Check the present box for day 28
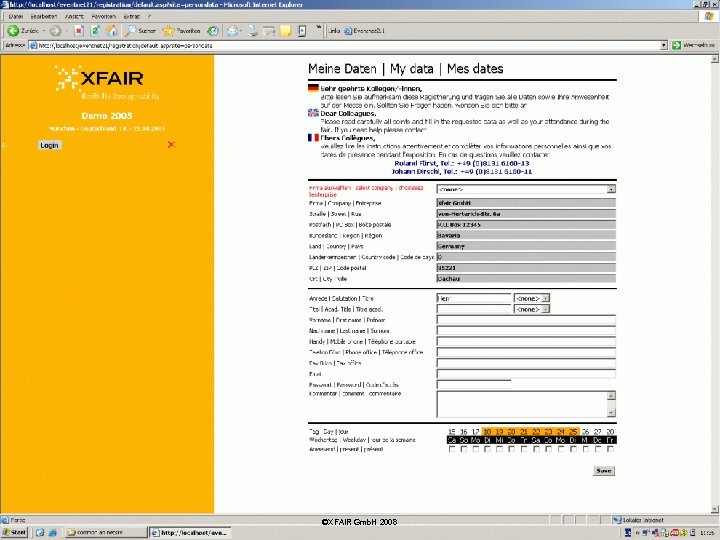 click(610, 450)
